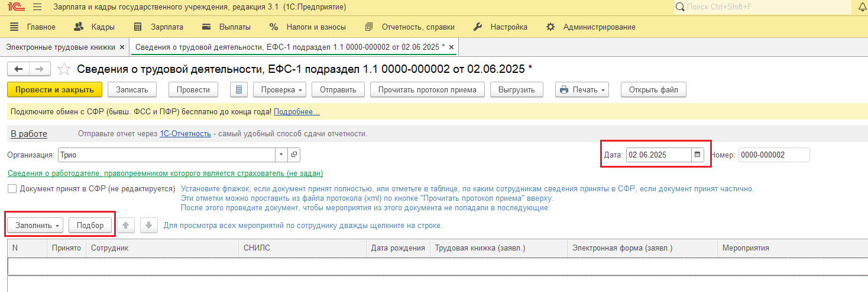The width and height of the screenshot is (868, 292).
Task: Click the Записать button
Action: [x=132, y=90]
